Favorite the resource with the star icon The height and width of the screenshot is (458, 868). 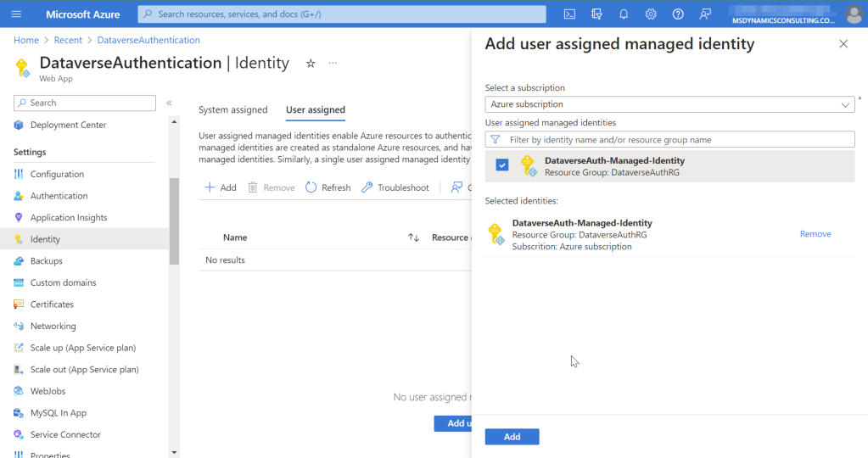coord(311,64)
